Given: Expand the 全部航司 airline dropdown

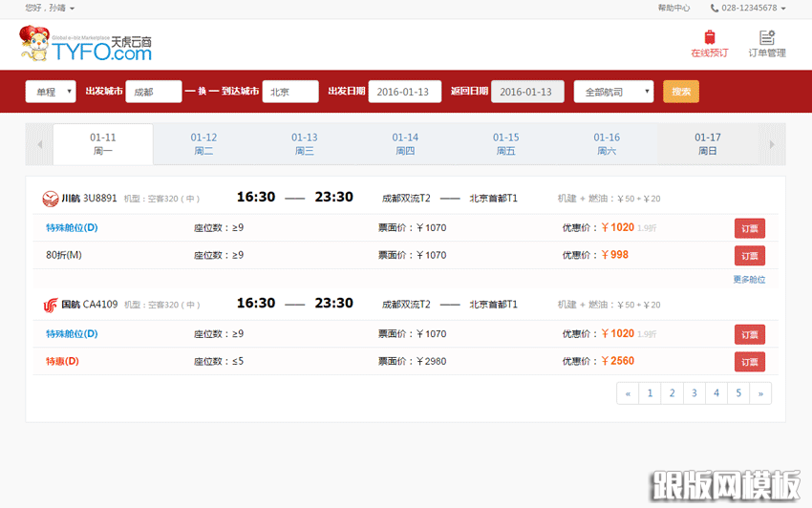Looking at the screenshot, I should click(x=613, y=92).
